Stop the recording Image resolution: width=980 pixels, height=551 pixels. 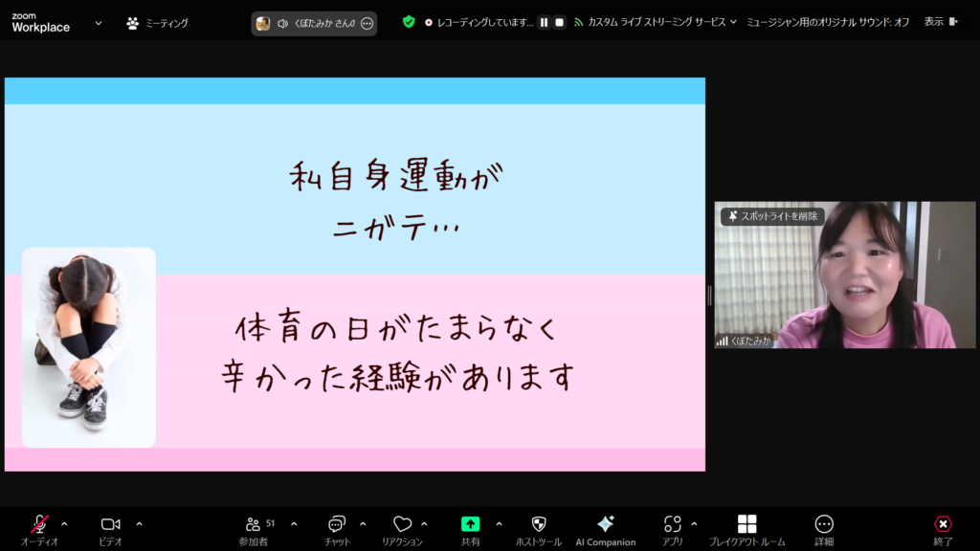[x=560, y=22]
